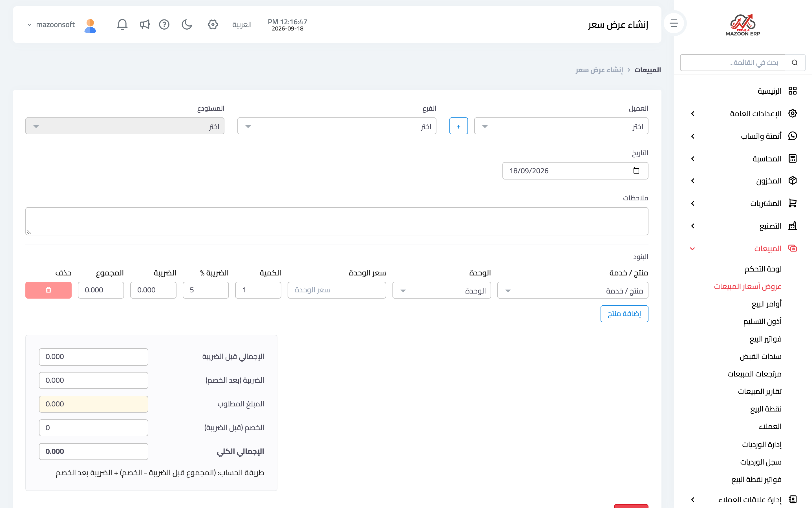Expand the أتمتة واتساب menu chevron
The width and height of the screenshot is (812, 508).
693,136
